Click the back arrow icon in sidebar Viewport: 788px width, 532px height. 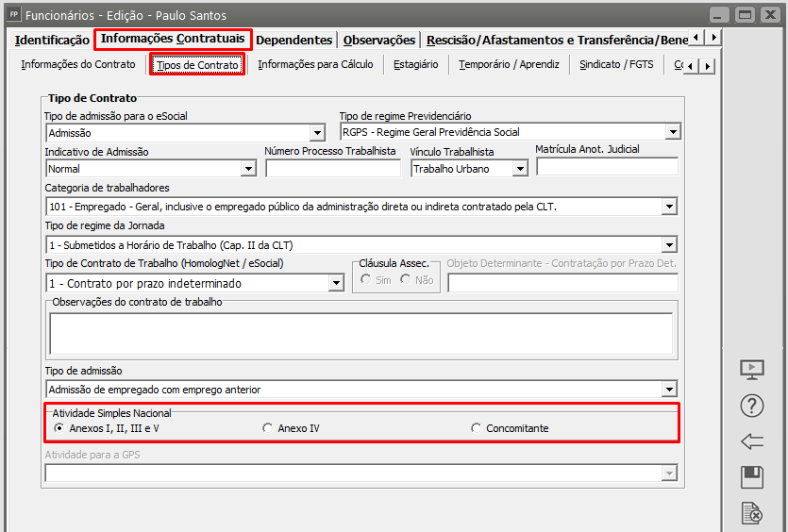751,441
